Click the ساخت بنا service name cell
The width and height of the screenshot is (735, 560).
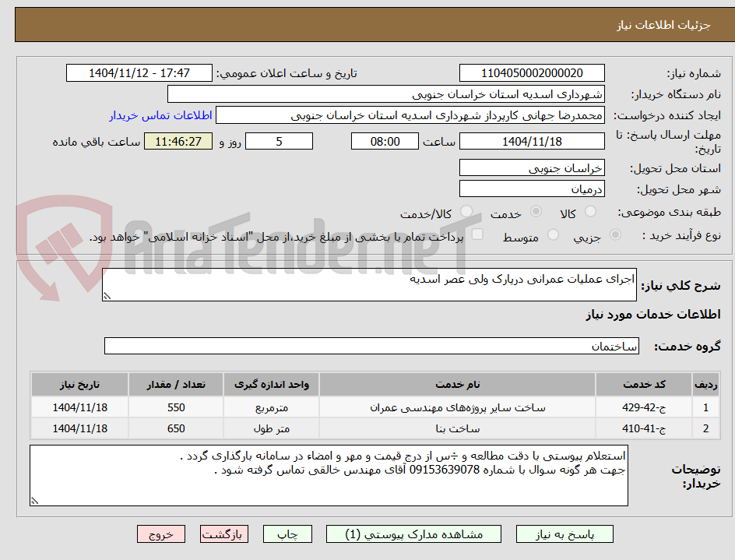[x=457, y=428]
